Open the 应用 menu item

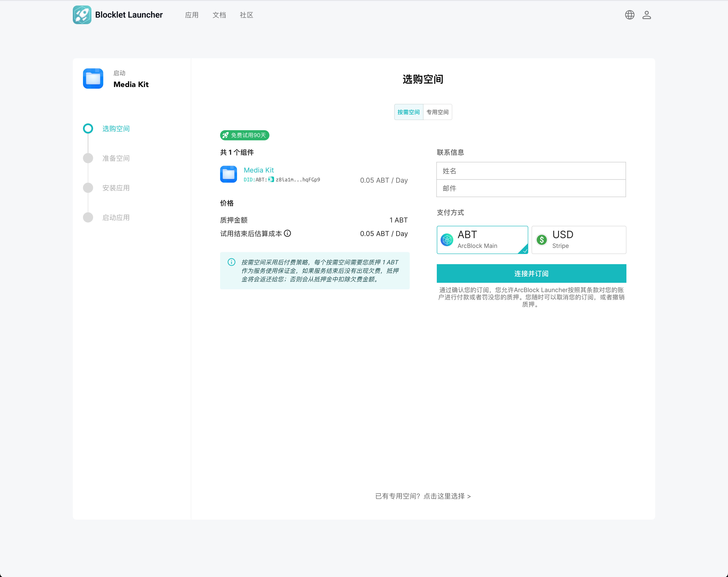click(192, 15)
